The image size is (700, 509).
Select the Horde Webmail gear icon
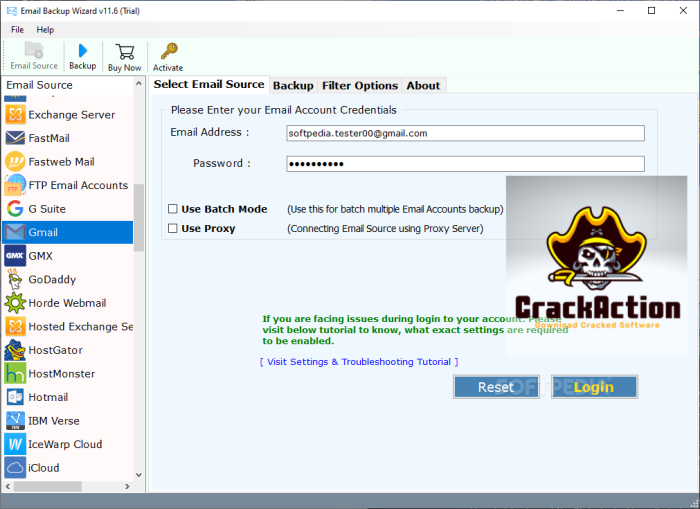pos(15,303)
